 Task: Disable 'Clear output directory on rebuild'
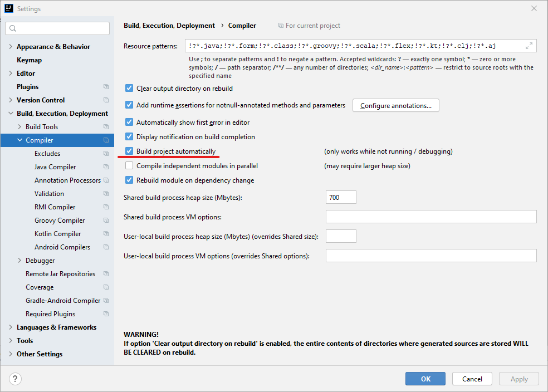tap(129, 88)
